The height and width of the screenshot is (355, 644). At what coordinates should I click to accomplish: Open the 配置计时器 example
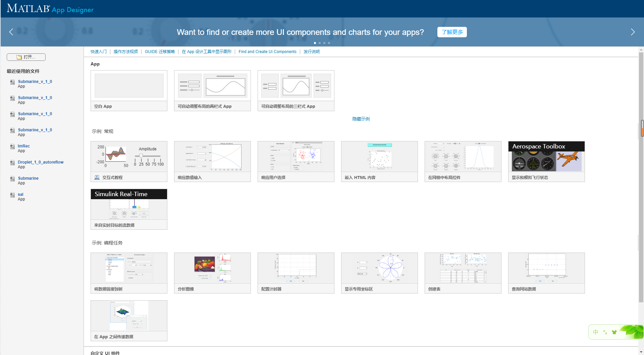296,273
